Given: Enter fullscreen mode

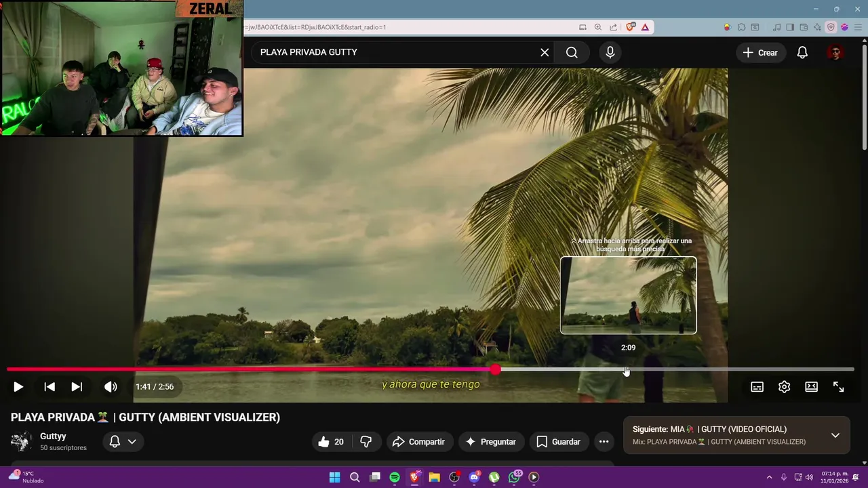Looking at the screenshot, I should click(x=838, y=387).
